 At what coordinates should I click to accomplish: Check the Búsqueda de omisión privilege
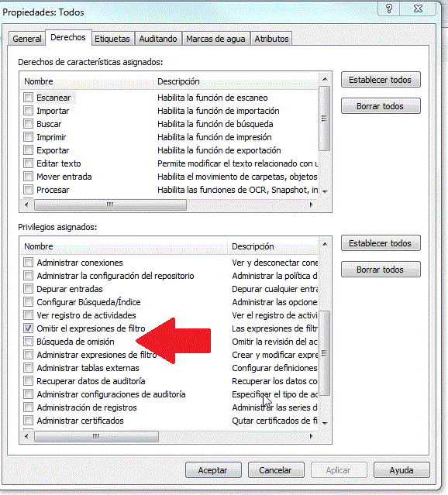click(29, 342)
